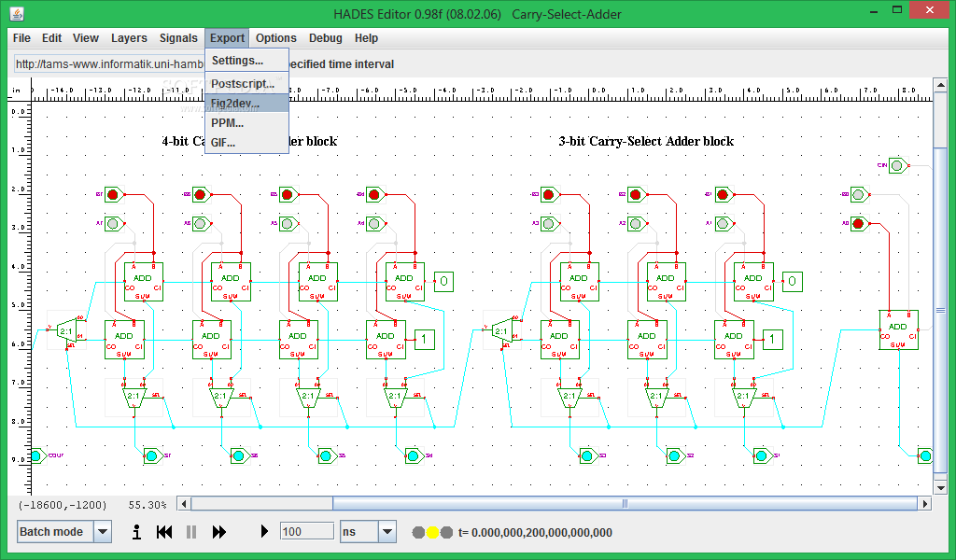Click the S1 output pin

point(763,455)
